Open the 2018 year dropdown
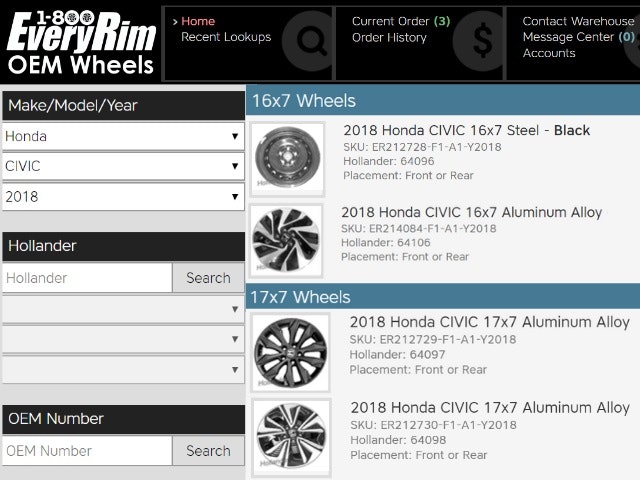 [123, 197]
